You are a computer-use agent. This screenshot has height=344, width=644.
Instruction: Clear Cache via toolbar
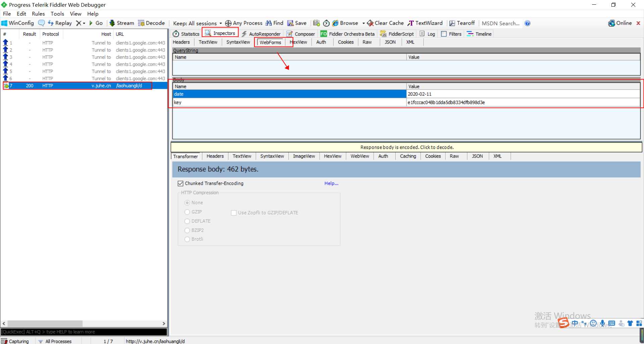tap(385, 23)
